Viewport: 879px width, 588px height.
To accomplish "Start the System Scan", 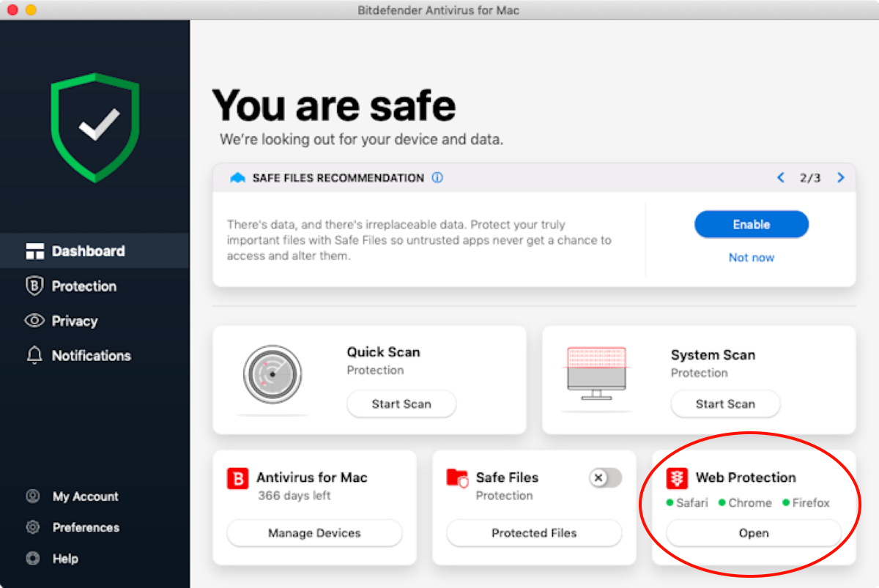I will [x=725, y=404].
